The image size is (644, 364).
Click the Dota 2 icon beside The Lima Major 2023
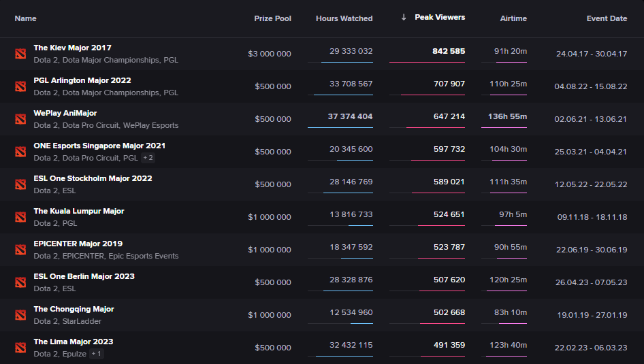[20, 348]
